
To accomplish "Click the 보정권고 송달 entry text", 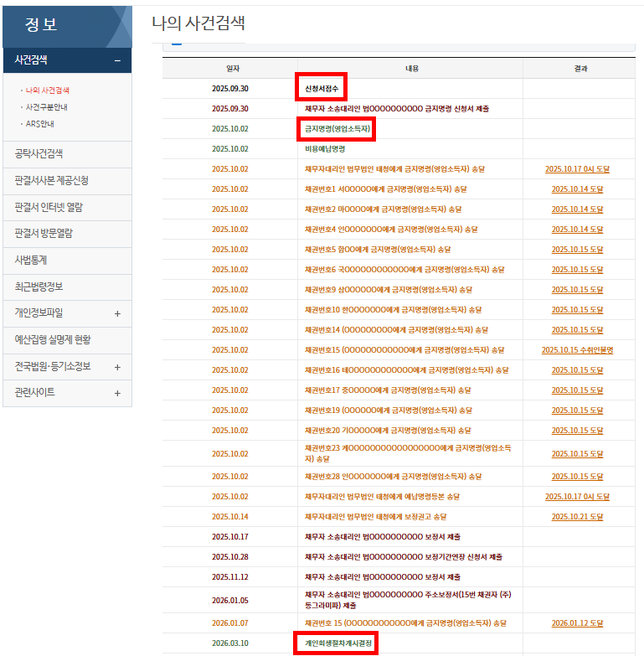I will (x=375, y=517).
